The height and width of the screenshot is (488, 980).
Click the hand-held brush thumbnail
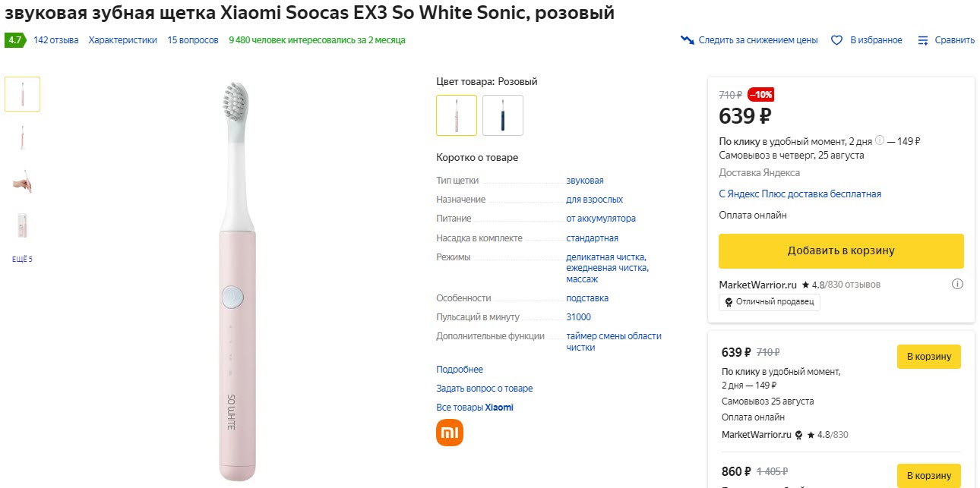point(21,181)
